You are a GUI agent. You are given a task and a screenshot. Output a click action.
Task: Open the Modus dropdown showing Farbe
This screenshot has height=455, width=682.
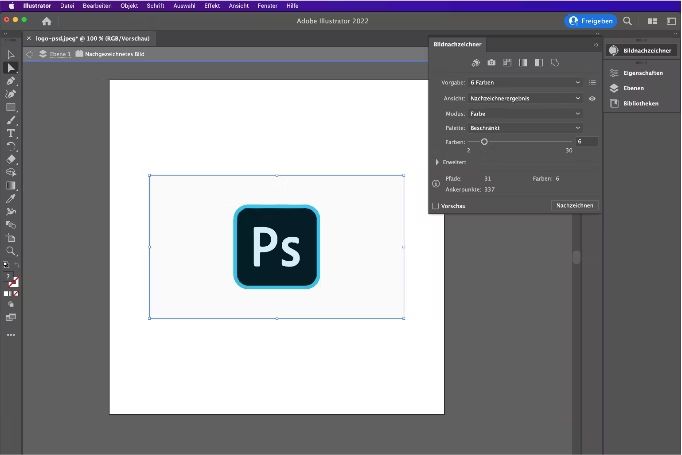(x=525, y=114)
